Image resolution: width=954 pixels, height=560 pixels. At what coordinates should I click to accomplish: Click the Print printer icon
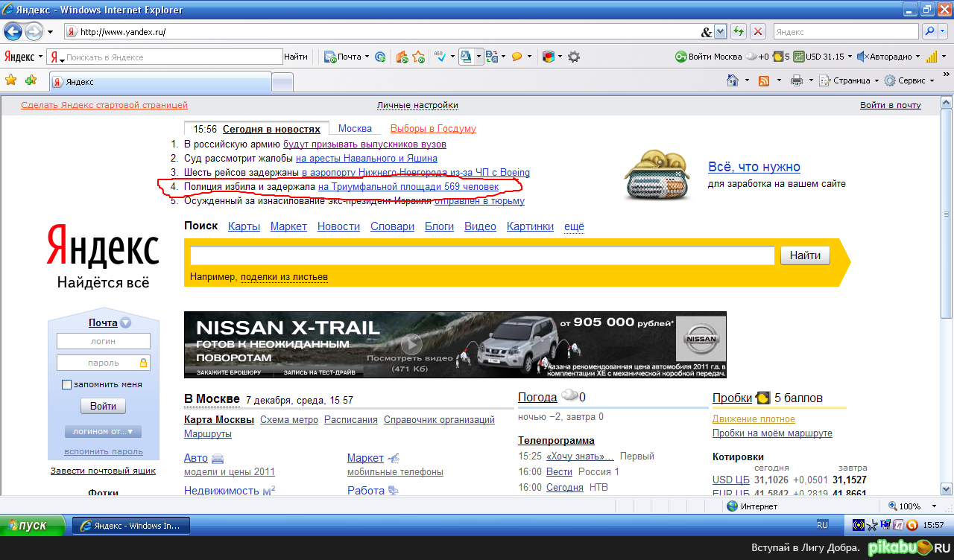click(796, 80)
